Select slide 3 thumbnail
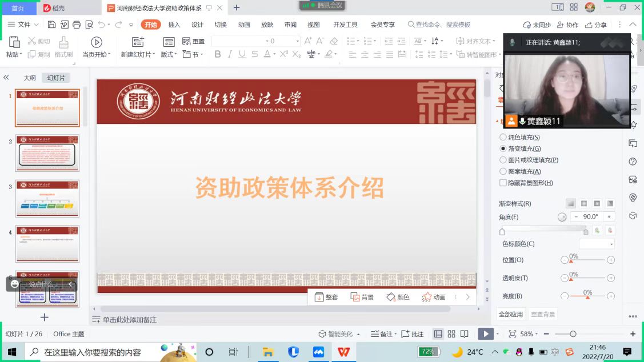644x362 pixels. tap(47, 199)
